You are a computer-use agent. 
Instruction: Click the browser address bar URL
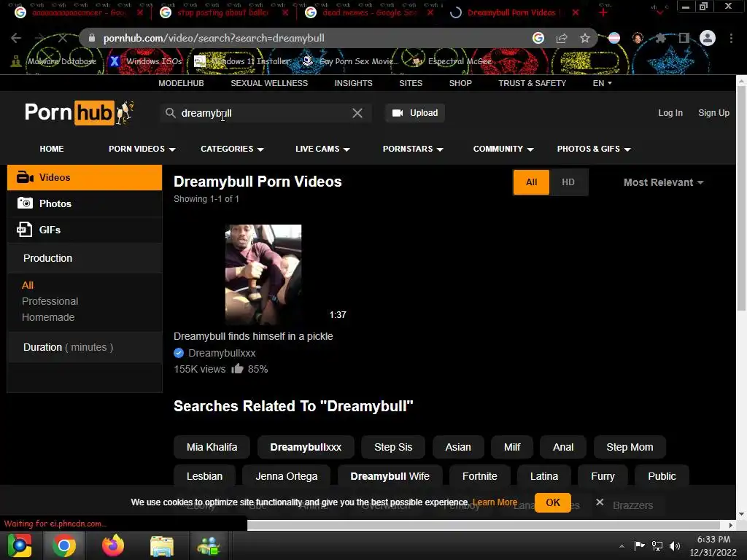point(214,38)
